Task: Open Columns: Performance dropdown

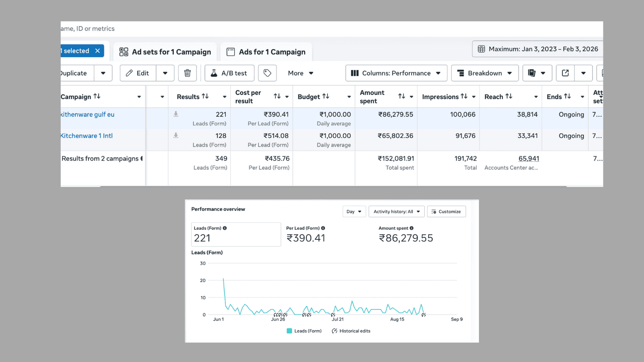Action: [396, 73]
